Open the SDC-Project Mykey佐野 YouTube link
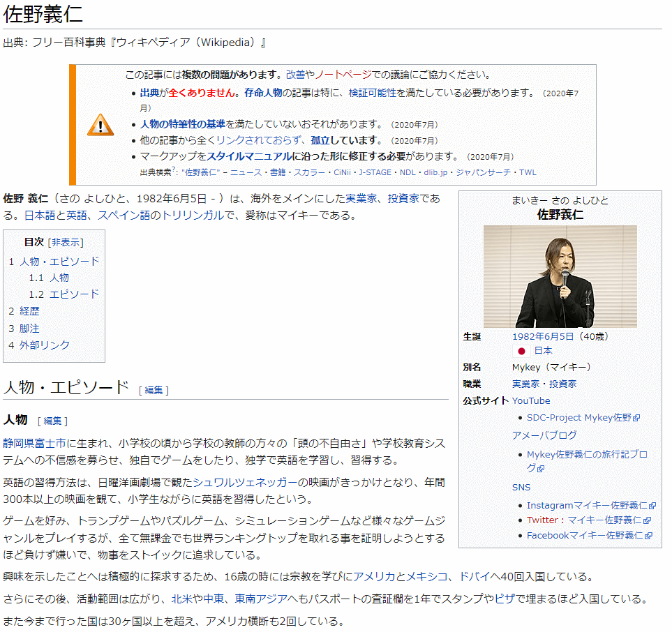The height and width of the screenshot is (632, 672). pyautogui.click(x=578, y=417)
